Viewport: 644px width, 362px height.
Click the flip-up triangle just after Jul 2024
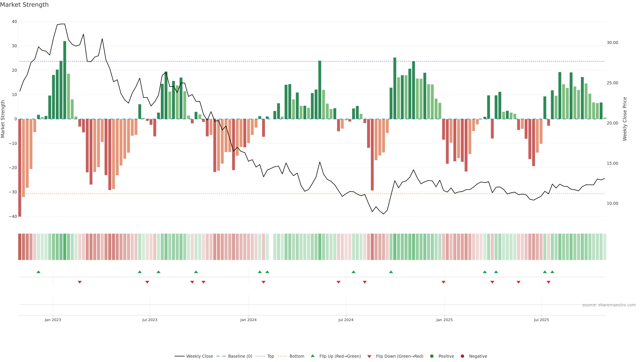[x=354, y=272]
